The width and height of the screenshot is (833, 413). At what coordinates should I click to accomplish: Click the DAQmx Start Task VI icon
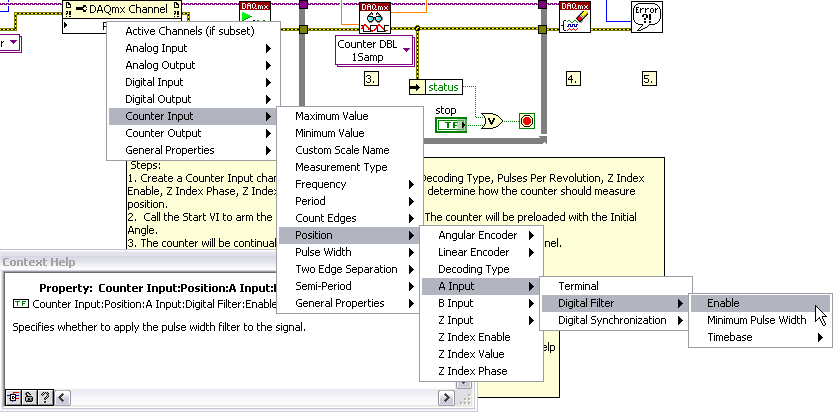pyautogui.click(x=255, y=12)
